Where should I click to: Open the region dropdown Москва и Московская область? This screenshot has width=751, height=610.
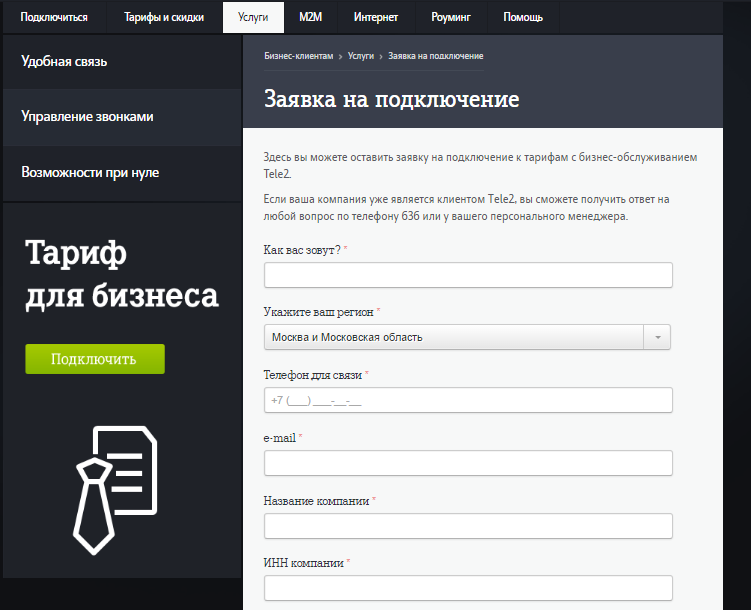467,337
